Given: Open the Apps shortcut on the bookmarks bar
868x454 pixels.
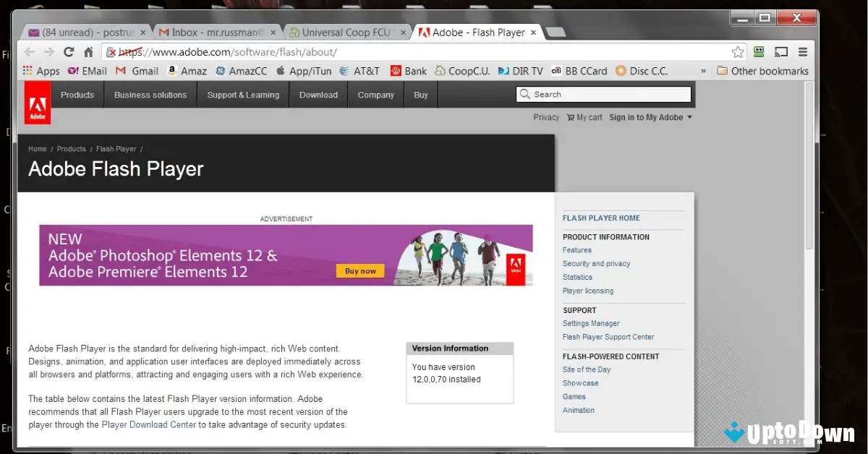Looking at the screenshot, I should 41,70.
